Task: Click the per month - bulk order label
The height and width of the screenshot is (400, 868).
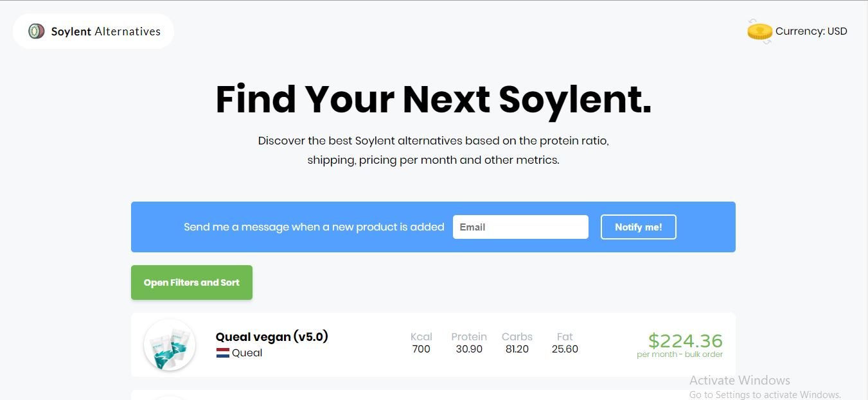Action: pos(680,354)
